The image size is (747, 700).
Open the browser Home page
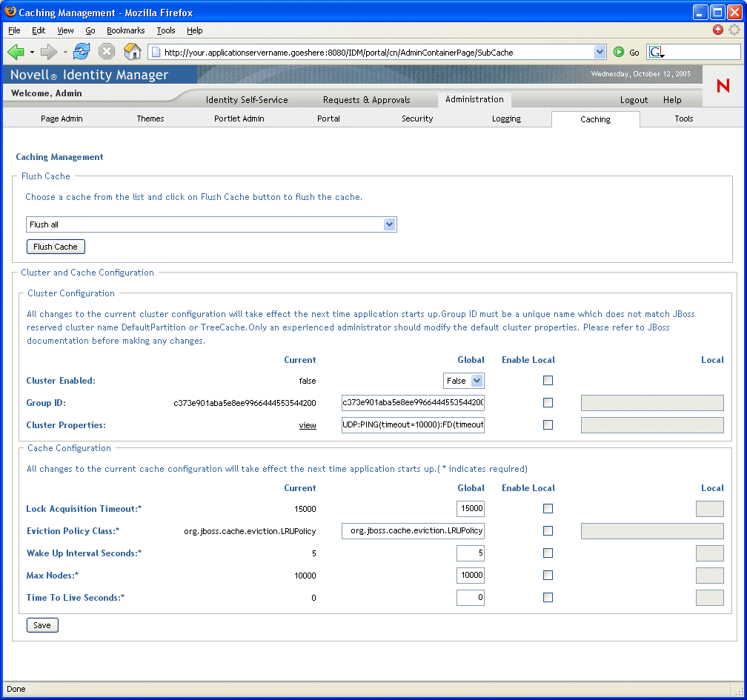(x=132, y=51)
